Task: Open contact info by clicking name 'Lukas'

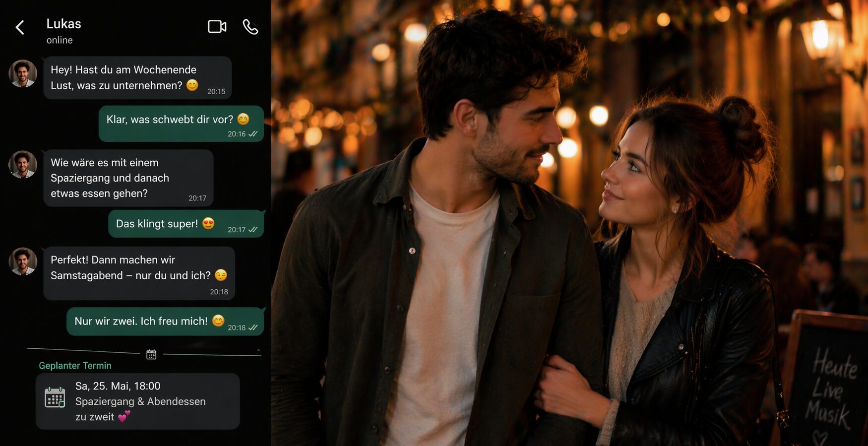Action: coord(63,24)
